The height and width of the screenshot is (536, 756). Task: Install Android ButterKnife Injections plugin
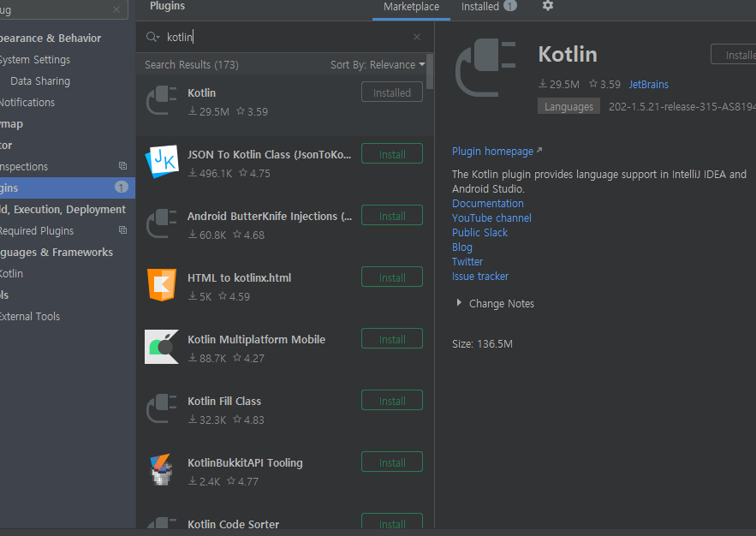[x=392, y=216]
